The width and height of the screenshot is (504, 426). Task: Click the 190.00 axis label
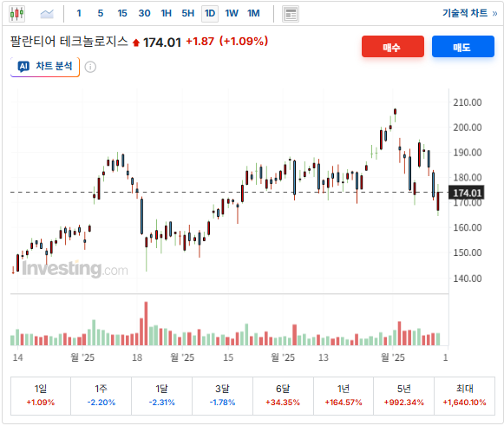pos(468,153)
